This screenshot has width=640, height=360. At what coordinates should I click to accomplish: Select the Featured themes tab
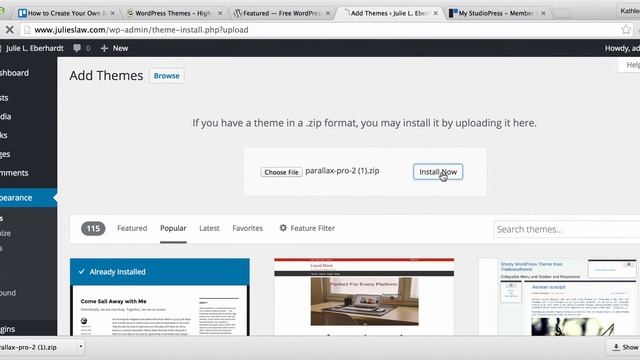(x=132, y=228)
